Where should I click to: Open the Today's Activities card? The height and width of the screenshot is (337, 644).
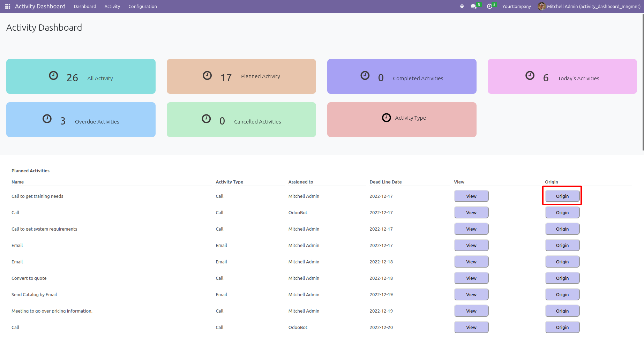(562, 76)
